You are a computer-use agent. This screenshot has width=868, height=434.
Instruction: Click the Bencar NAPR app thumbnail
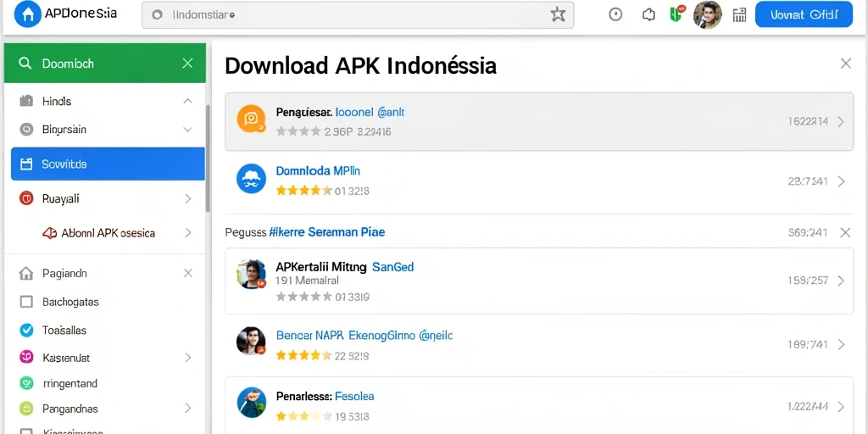point(251,341)
